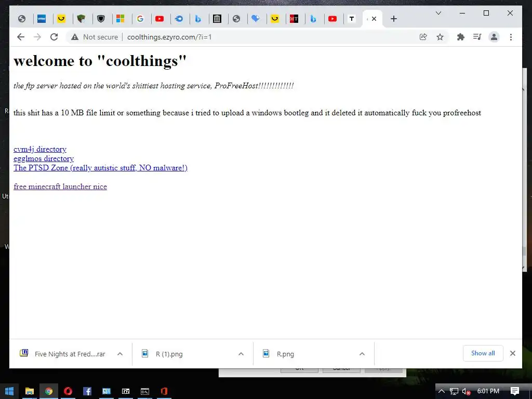Open 7-Zip from the taskbar
The width and height of the screenshot is (532, 399).
[126, 391]
